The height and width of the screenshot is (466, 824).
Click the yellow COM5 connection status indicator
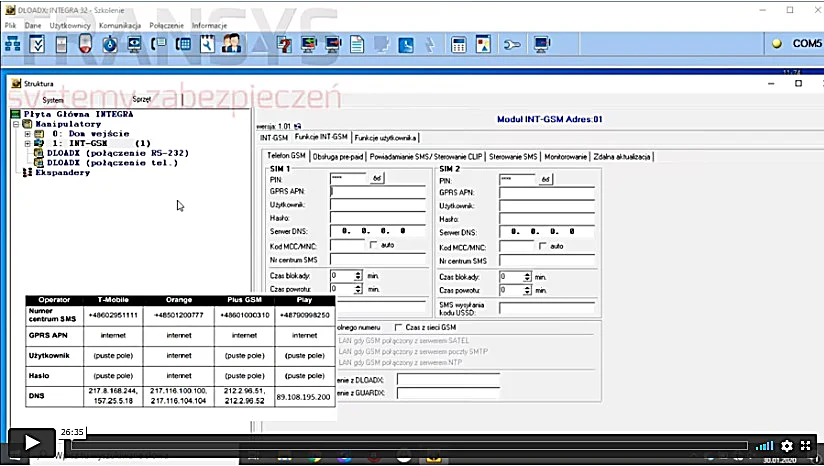(777, 44)
